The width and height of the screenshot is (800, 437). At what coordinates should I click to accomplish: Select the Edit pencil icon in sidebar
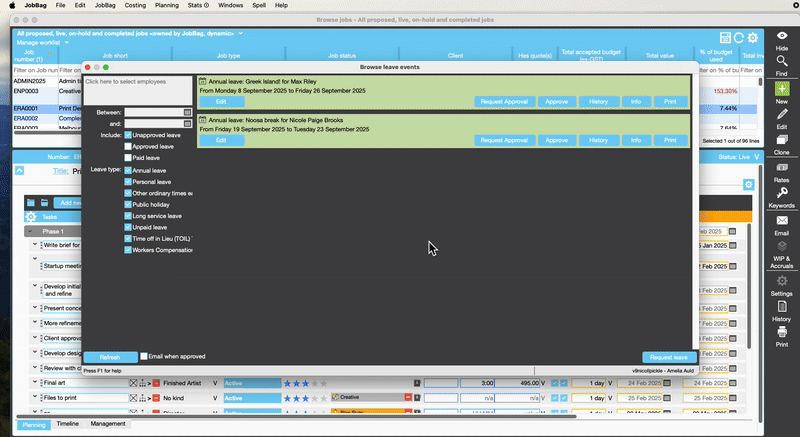coord(782,114)
